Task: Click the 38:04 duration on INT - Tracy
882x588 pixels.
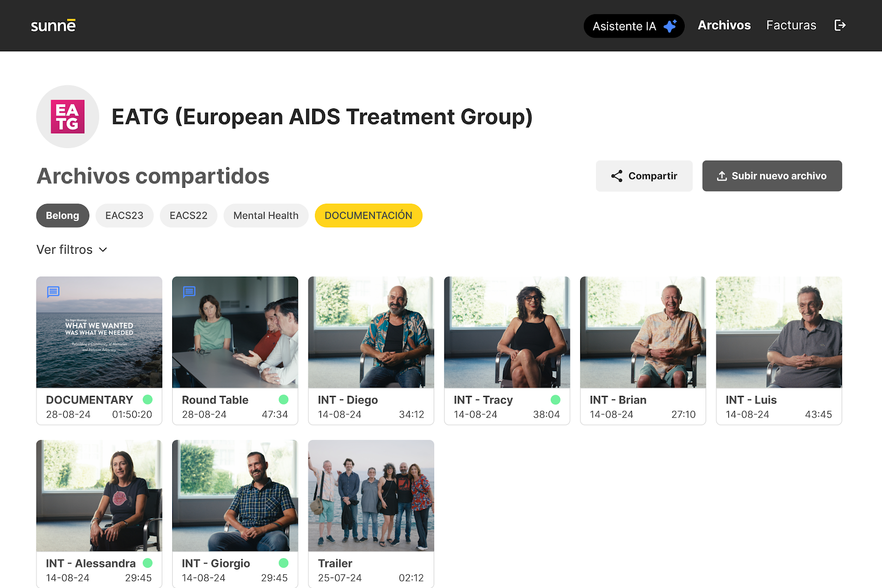Action: point(546,414)
